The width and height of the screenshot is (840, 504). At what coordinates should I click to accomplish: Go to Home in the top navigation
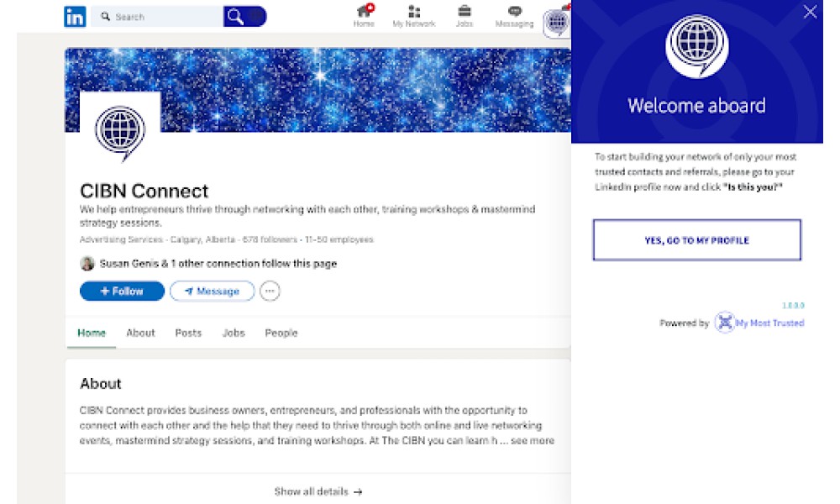tap(364, 16)
